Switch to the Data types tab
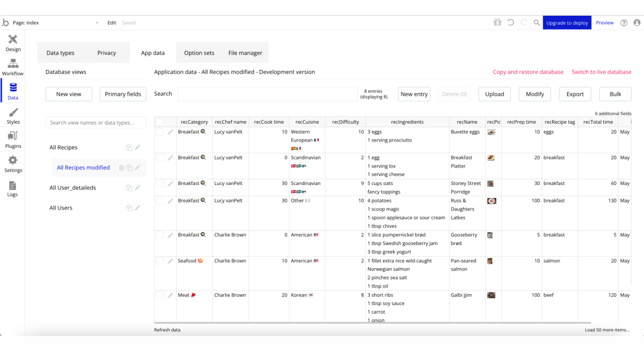 tap(60, 53)
